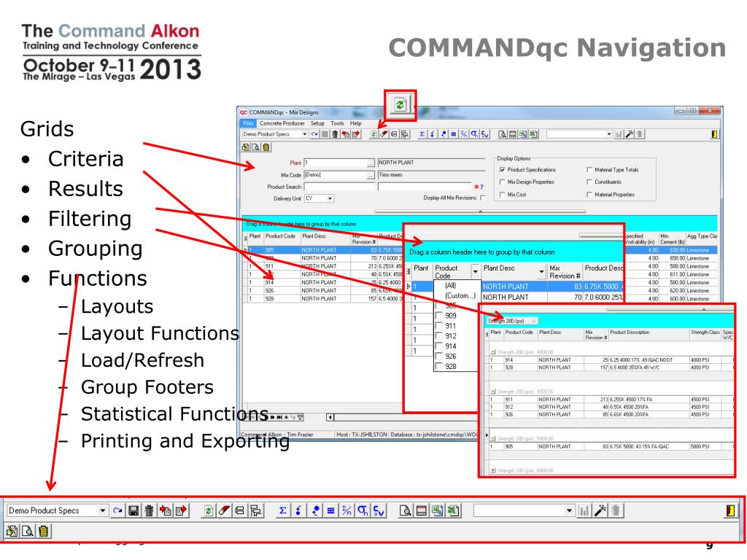This screenshot has height=560, width=747.
Task: Click the yellow clipboard icon on enlarged toolbar's second row
Action: point(43,531)
